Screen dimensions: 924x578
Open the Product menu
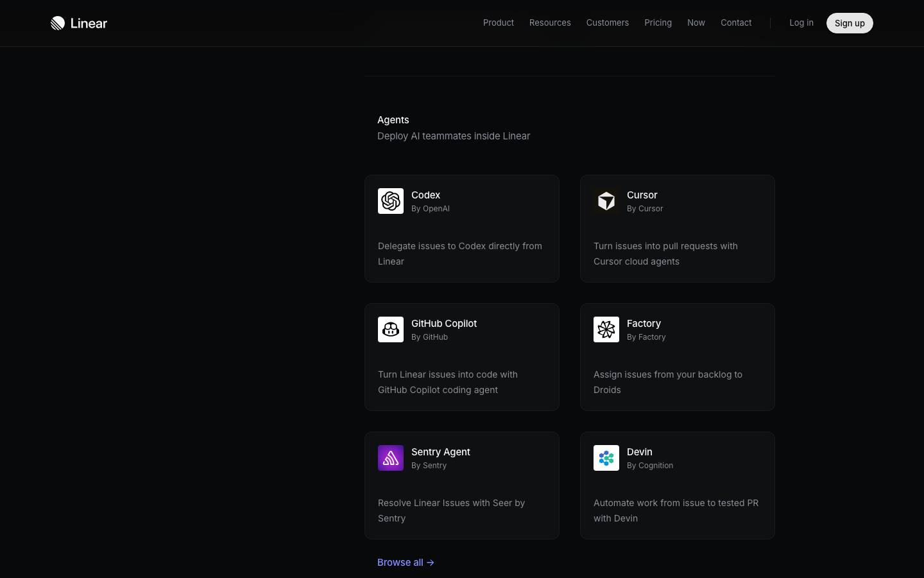499,22
